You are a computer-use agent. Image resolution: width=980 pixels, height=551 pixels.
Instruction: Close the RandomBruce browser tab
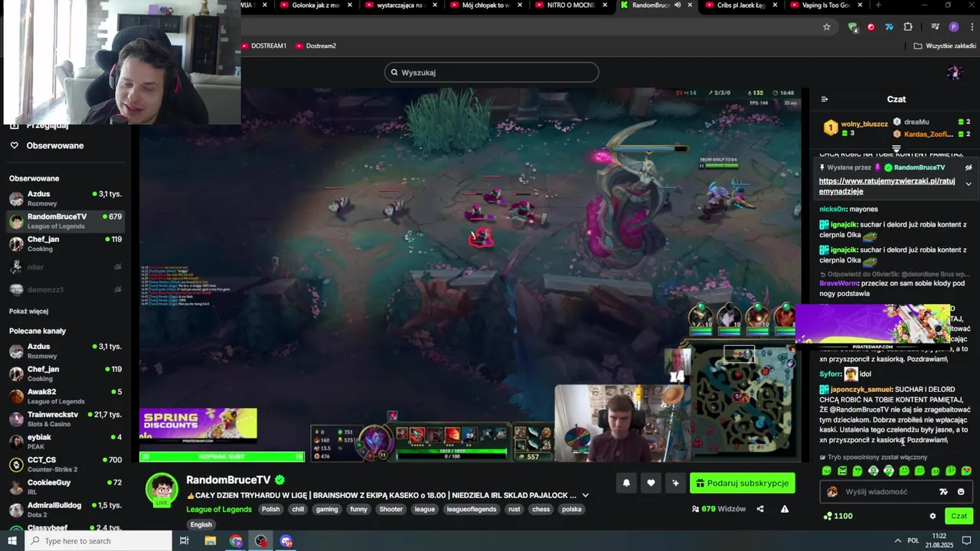[x=690, y=5]
